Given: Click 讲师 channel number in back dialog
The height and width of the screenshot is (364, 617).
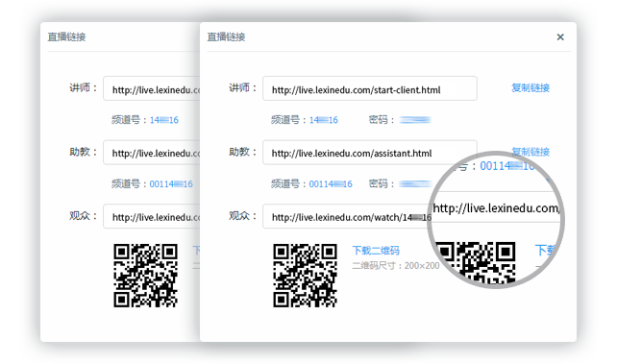Looking at the screenshot, I should pos(164,120).
